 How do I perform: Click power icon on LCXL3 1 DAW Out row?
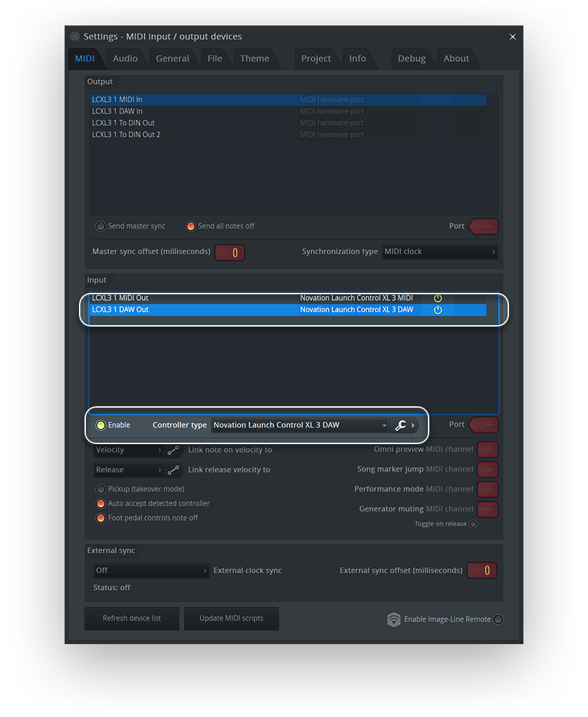[x=438, y=309]
